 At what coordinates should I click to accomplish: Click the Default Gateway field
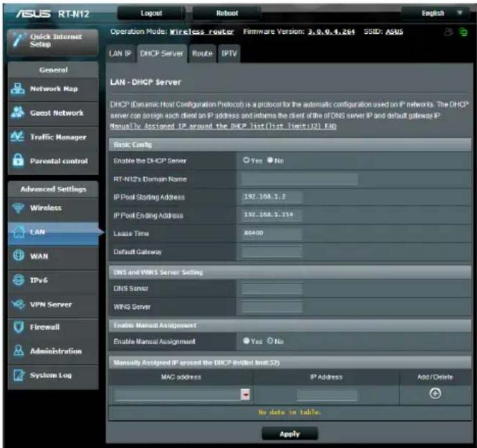(272, 251)
